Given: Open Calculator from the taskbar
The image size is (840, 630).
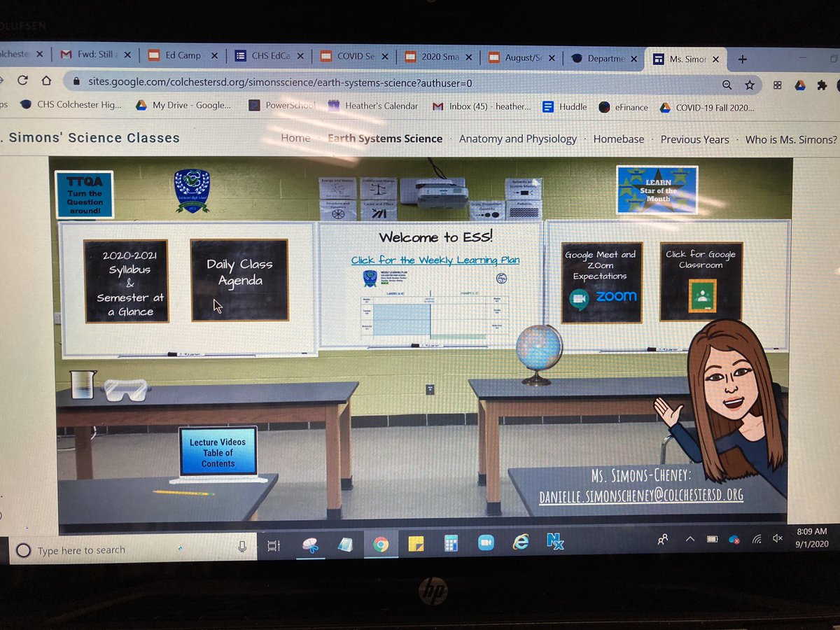Looking at the screenshot, I should click(451, 543).
